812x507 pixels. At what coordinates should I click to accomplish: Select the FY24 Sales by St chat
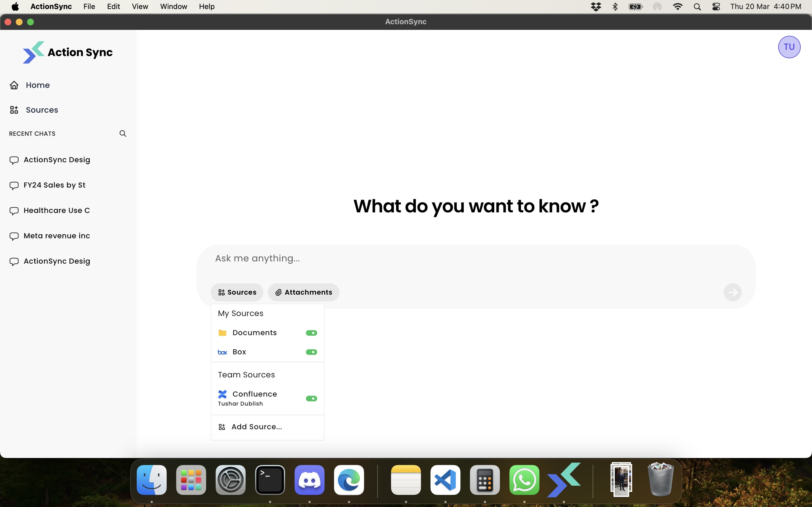[55, 185]
